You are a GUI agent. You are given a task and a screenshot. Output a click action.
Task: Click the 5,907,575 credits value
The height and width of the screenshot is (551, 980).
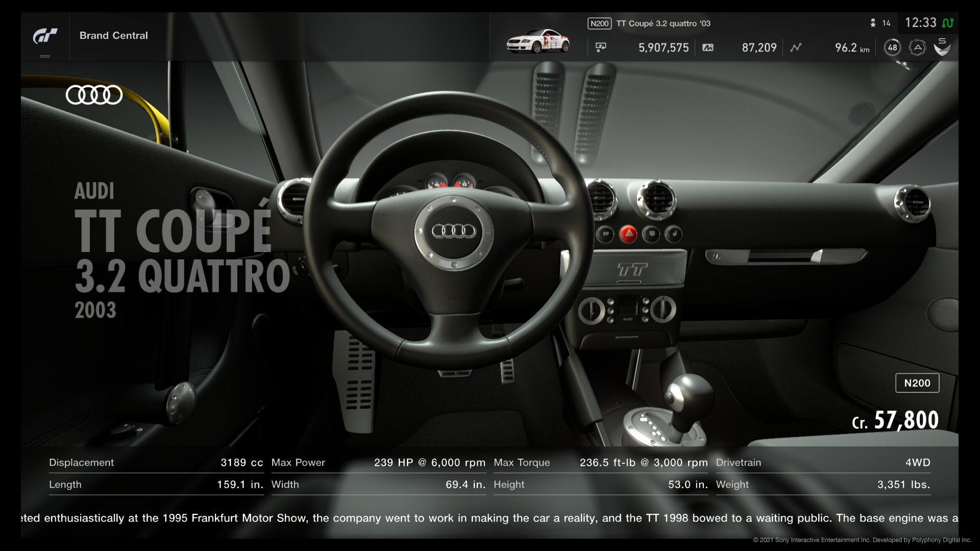point(664,47)
